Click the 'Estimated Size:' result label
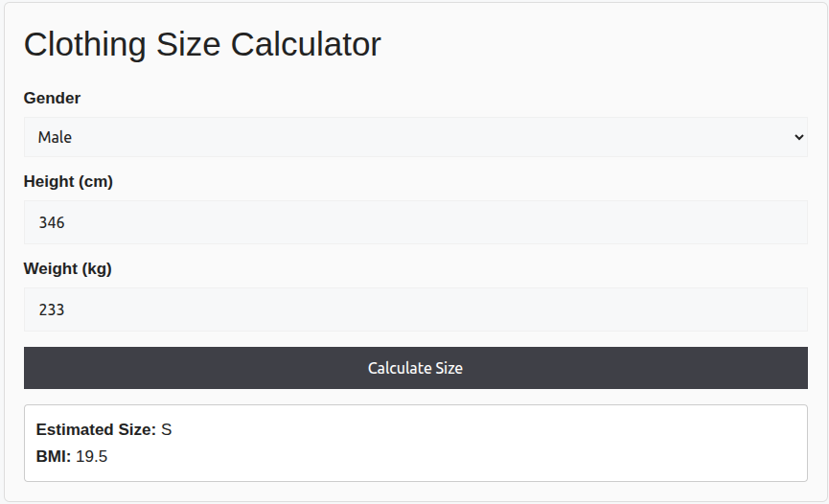The height and width of the screenshot is (504, 829). [x=95, y=429]
